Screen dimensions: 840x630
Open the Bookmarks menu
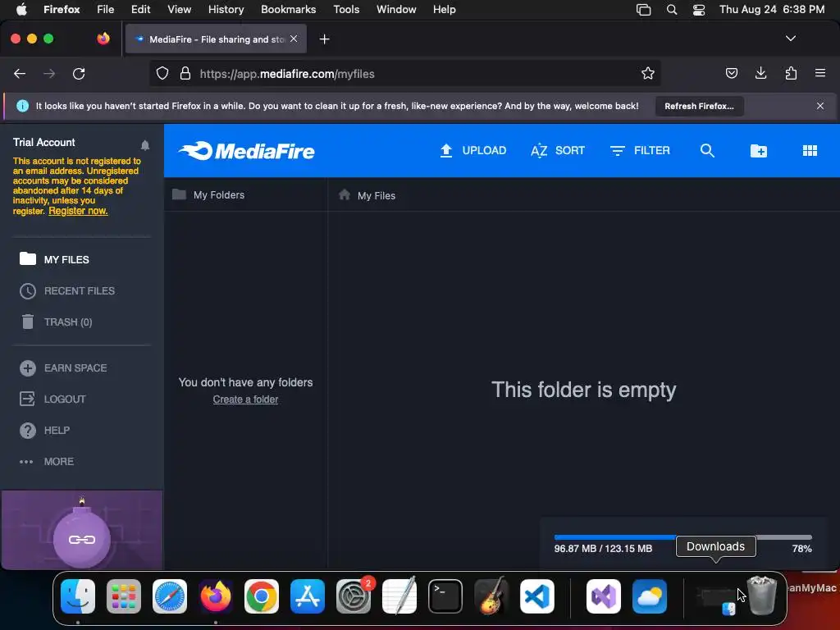[288, 9]
